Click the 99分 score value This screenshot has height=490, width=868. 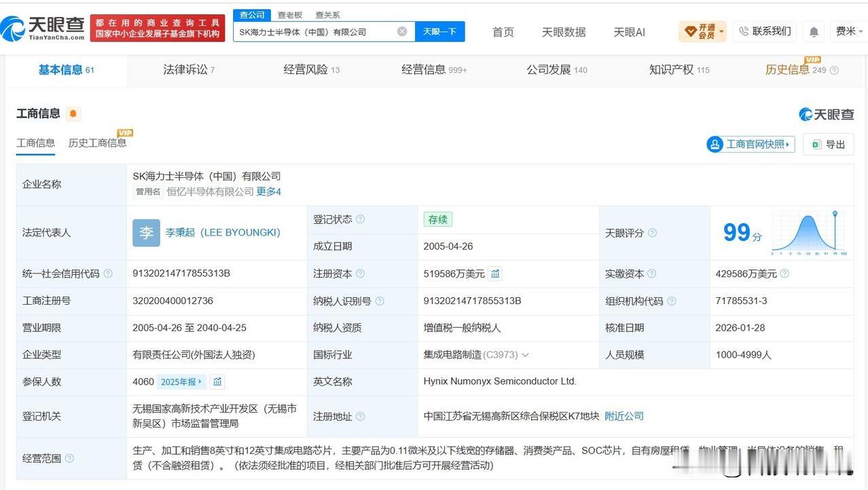point(742,233)
